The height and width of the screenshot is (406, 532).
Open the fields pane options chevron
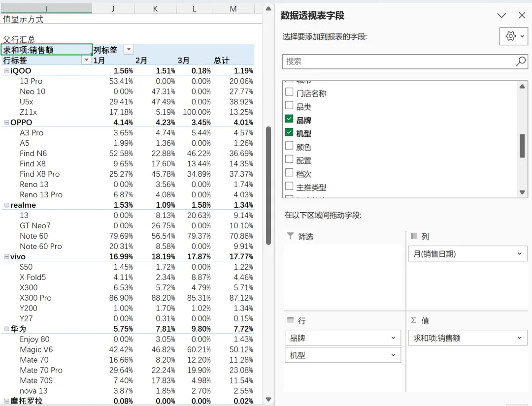(501, 15)
